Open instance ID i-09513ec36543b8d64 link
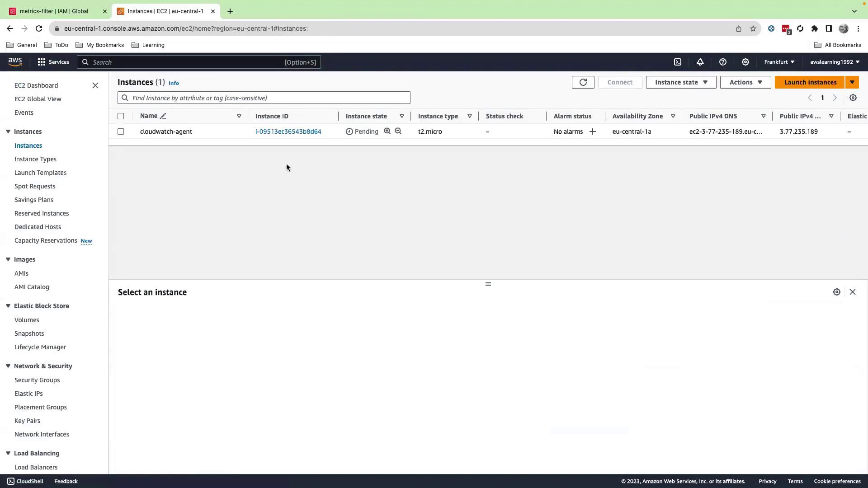 coord(288,131)
